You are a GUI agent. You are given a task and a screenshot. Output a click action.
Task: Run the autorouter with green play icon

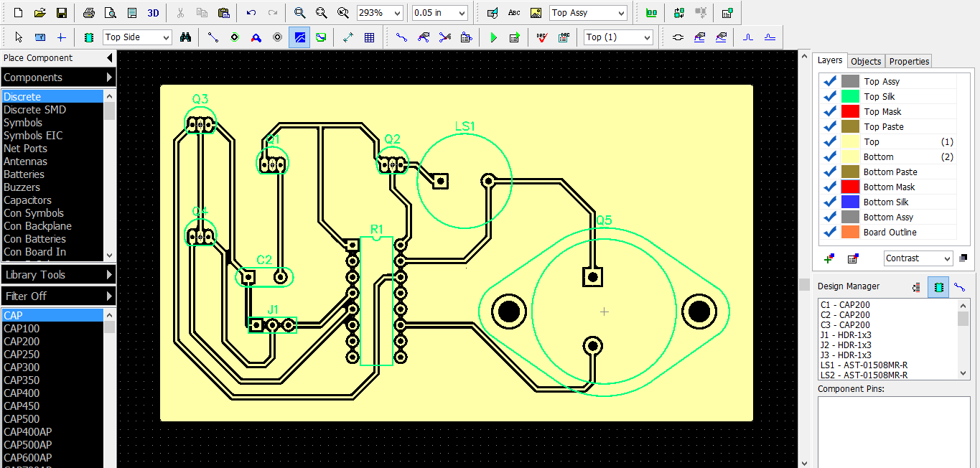point(493,37)
